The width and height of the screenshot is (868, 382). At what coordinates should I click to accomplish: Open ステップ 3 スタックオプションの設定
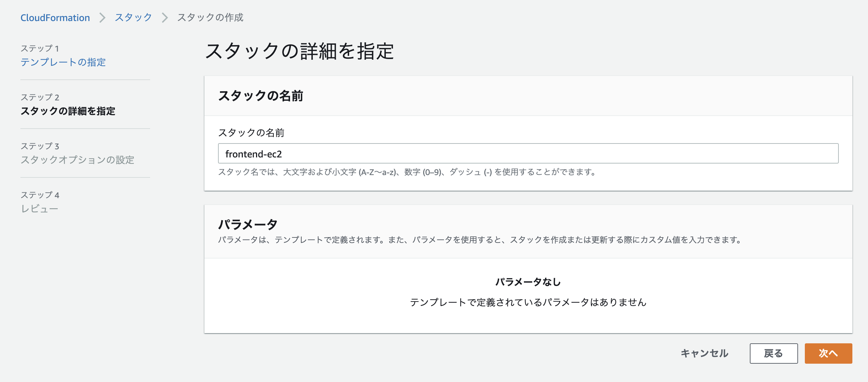(77, 160)
